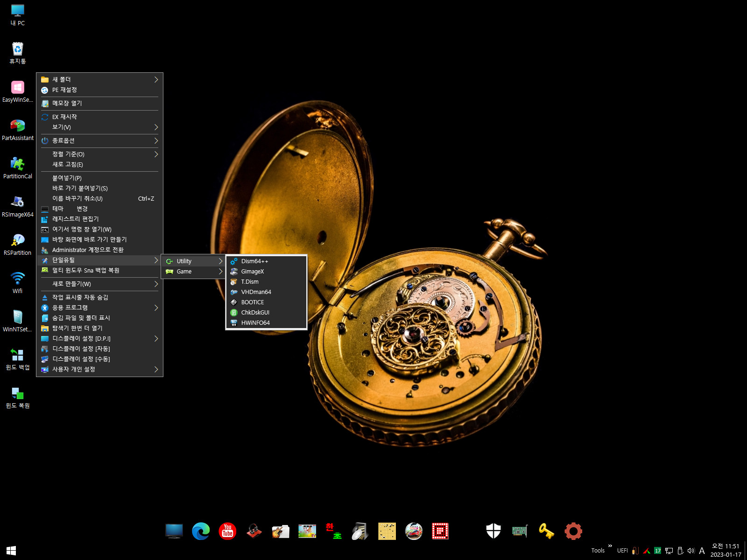Select 여기서 명령 창 열기(W)

pos(99,230)
